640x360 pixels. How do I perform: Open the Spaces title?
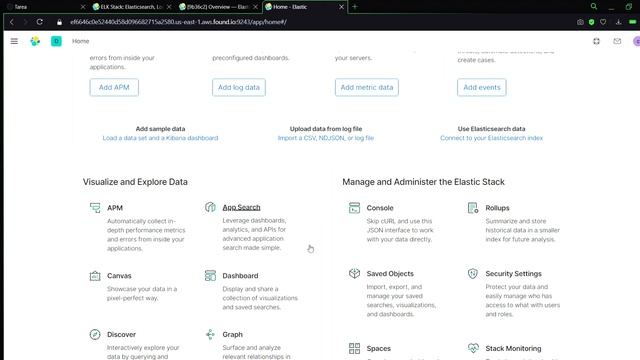(378, 349)
